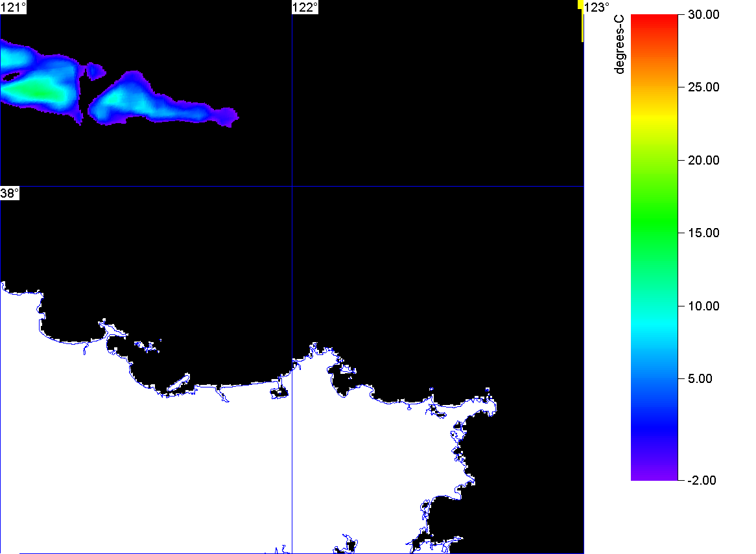Click the 122° longitude label

point(305,7)
